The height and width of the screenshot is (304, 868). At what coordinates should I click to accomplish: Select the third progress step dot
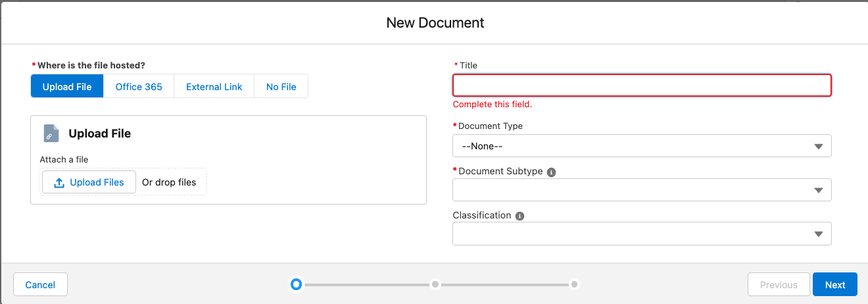click(574, 284)
